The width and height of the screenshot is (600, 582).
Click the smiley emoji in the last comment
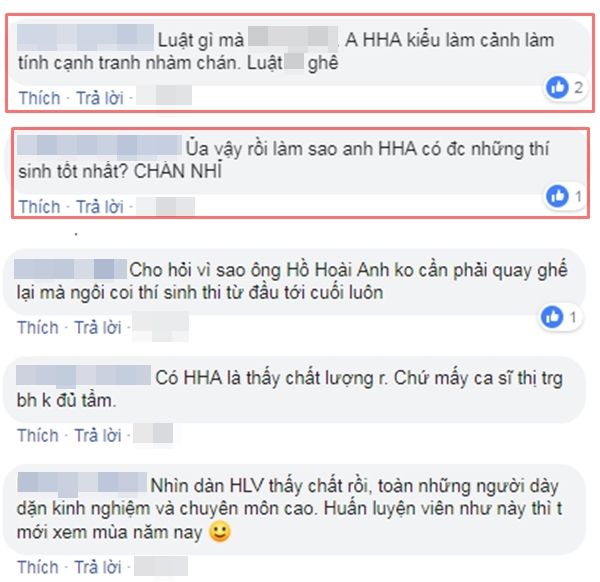pyautogui.click(x=220, y=531)
